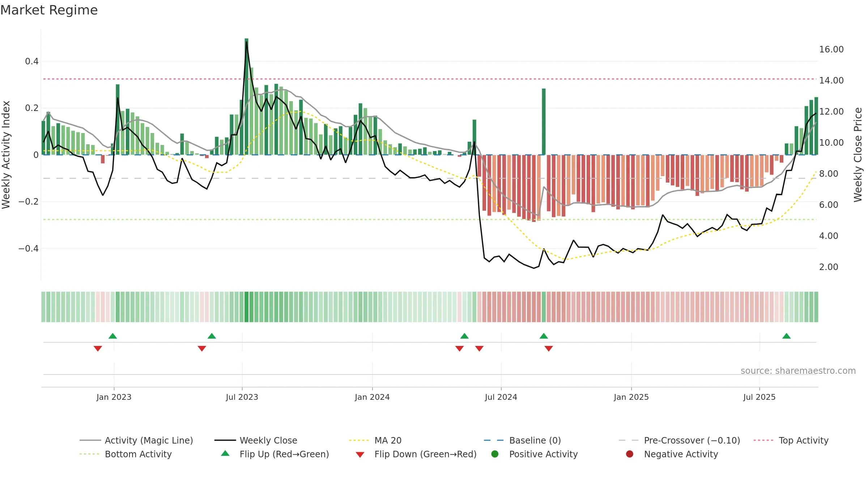868x488 pixels.
Task: Click the flip-down marker before Jan 2023
Action: pos(98,348)
